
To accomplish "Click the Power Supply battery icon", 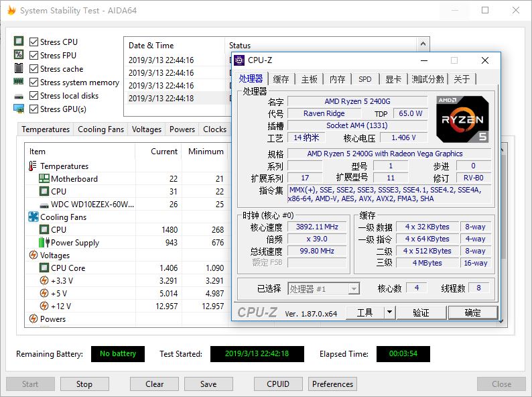I will pos(44,243).
